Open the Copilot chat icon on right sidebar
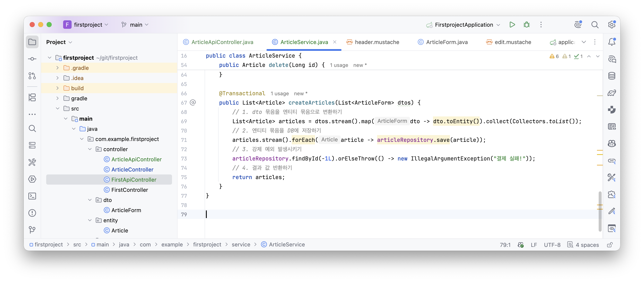 point(612,143)
